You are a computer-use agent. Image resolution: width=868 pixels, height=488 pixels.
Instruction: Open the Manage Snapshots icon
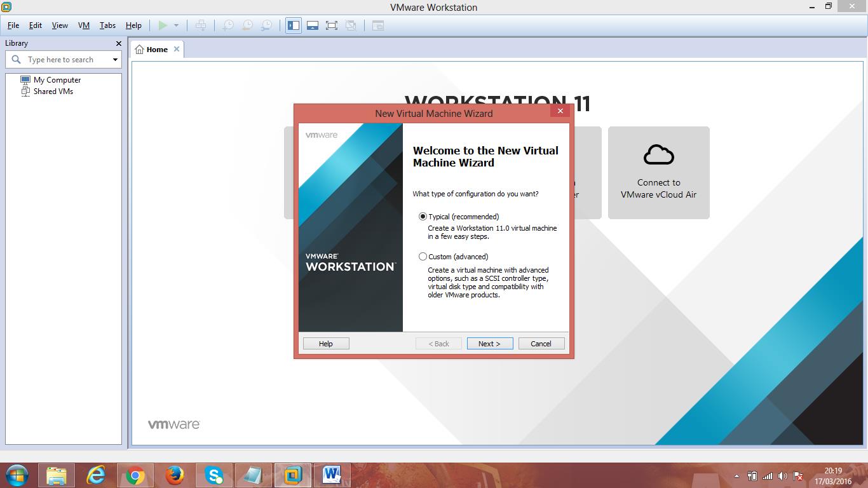(266, 25)
